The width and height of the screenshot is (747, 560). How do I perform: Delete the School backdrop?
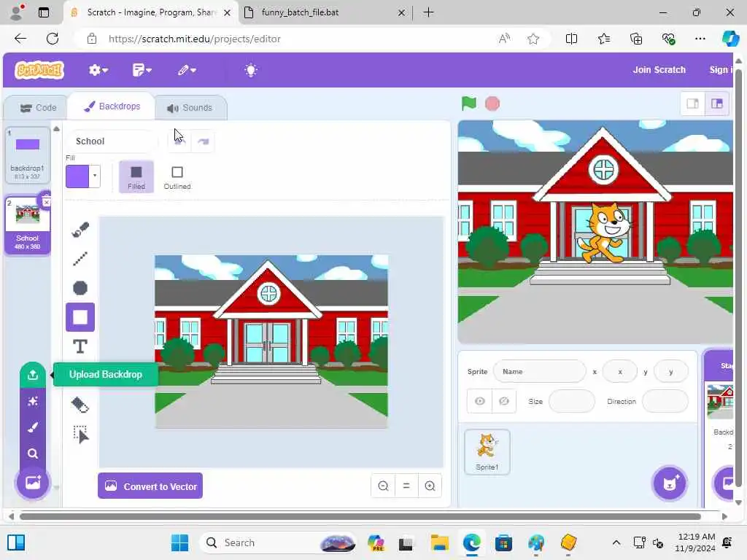[x=46, y=202]
